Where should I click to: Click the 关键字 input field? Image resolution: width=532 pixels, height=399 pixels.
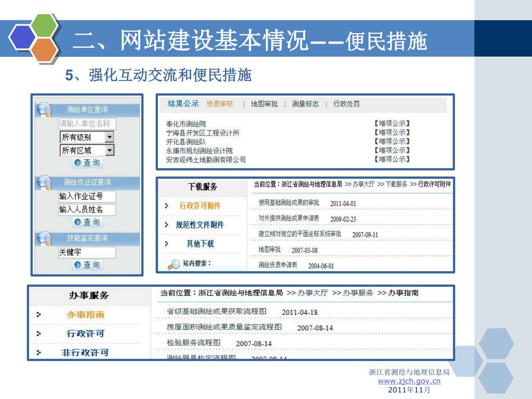(x=87, y=252)
